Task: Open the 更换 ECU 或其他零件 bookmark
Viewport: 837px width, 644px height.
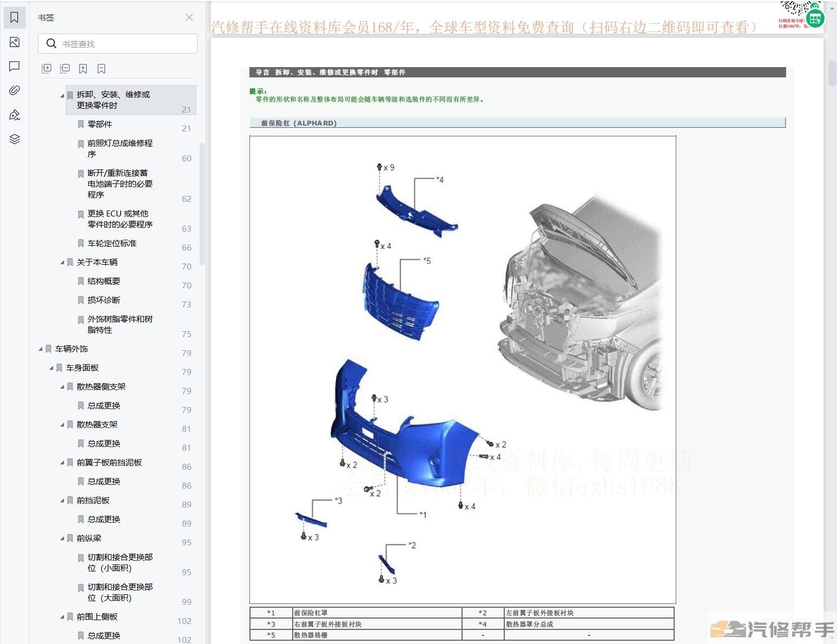Action: click(120, 219)
